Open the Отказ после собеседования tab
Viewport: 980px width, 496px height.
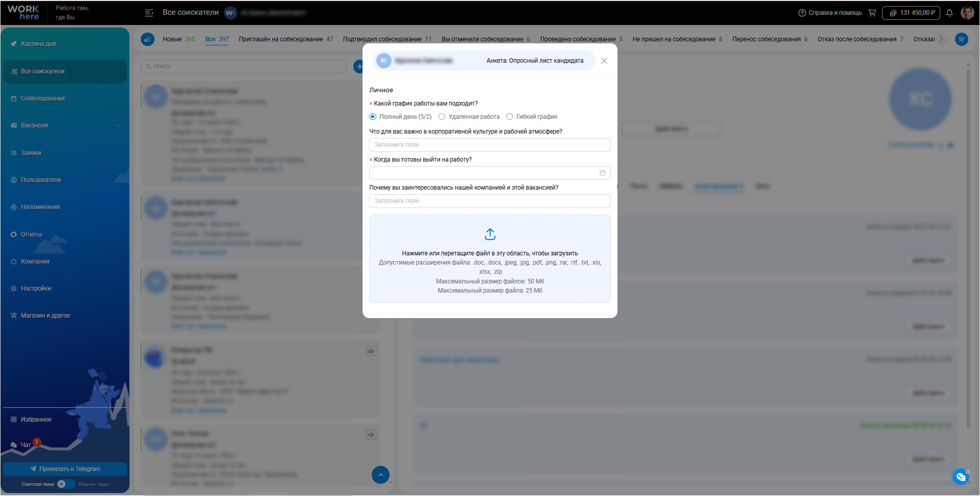coord(860,39)
